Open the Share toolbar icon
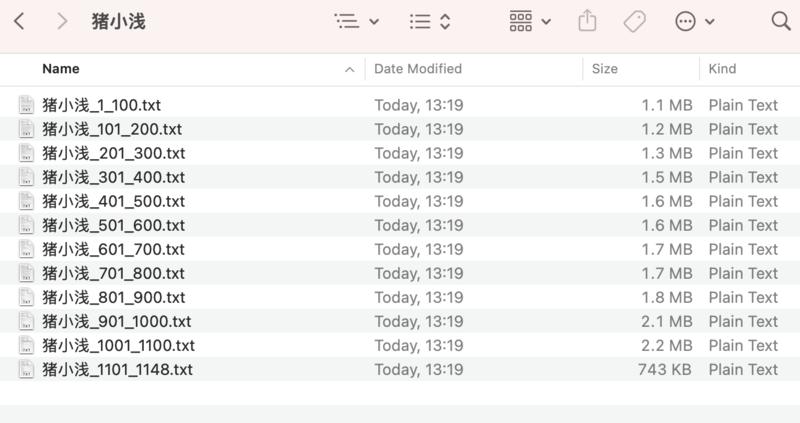 click(x=587, y=21)
